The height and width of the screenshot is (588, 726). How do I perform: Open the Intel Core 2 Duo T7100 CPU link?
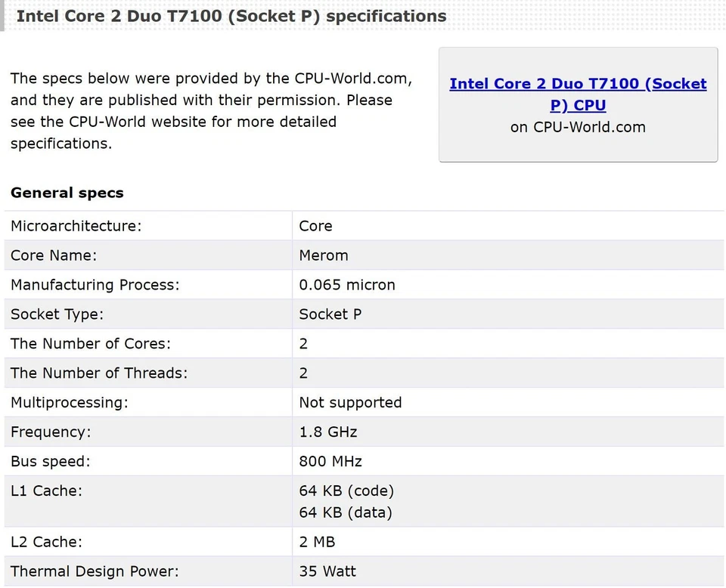pos(578,94)
